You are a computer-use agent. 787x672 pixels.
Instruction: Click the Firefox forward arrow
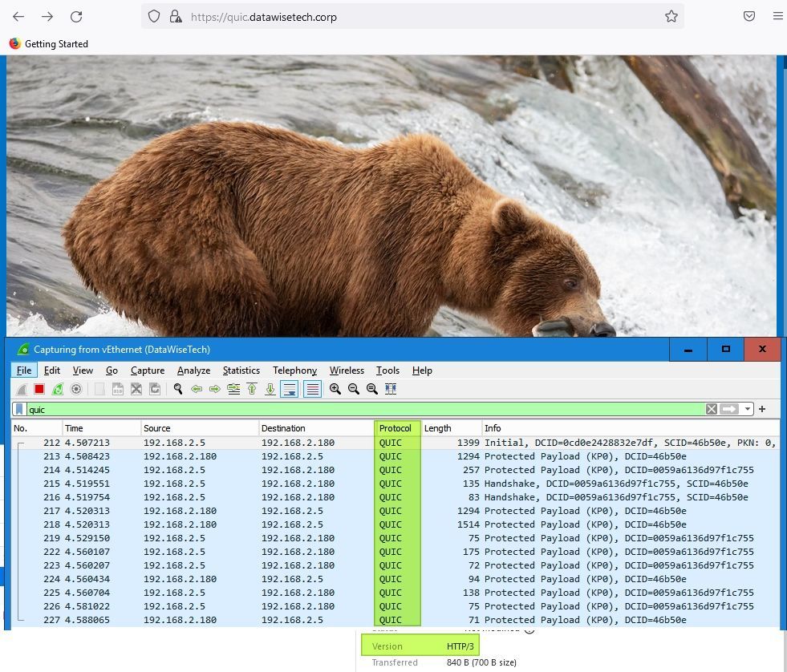[x=47, y=17]
